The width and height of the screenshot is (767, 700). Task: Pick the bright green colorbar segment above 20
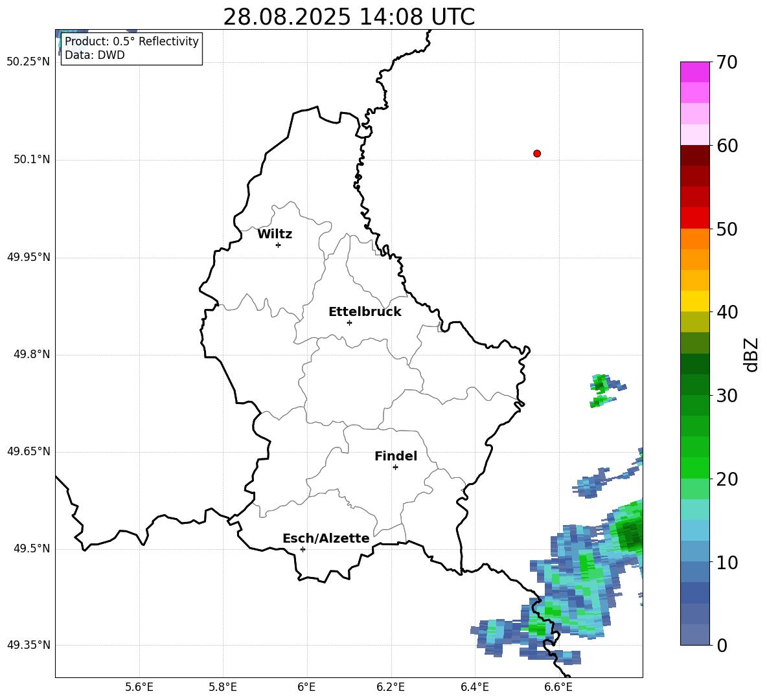coord(694,468)
